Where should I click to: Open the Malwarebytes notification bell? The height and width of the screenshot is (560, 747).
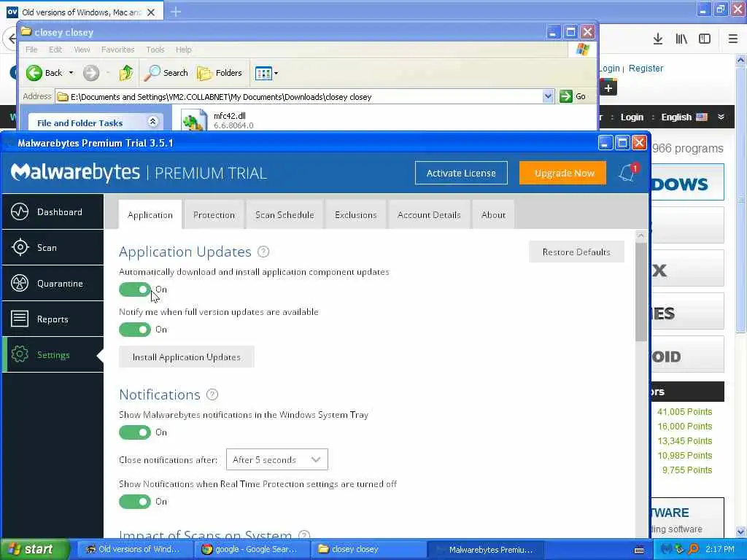coord(627,173)
